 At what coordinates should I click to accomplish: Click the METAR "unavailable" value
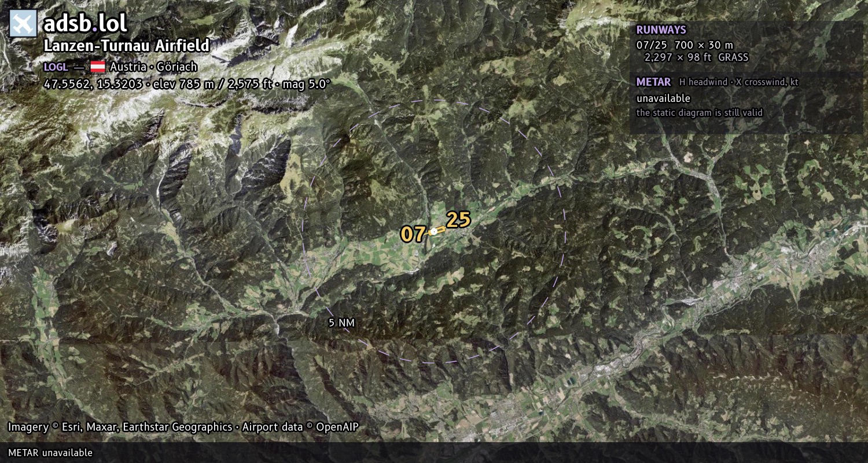point(663,98)
